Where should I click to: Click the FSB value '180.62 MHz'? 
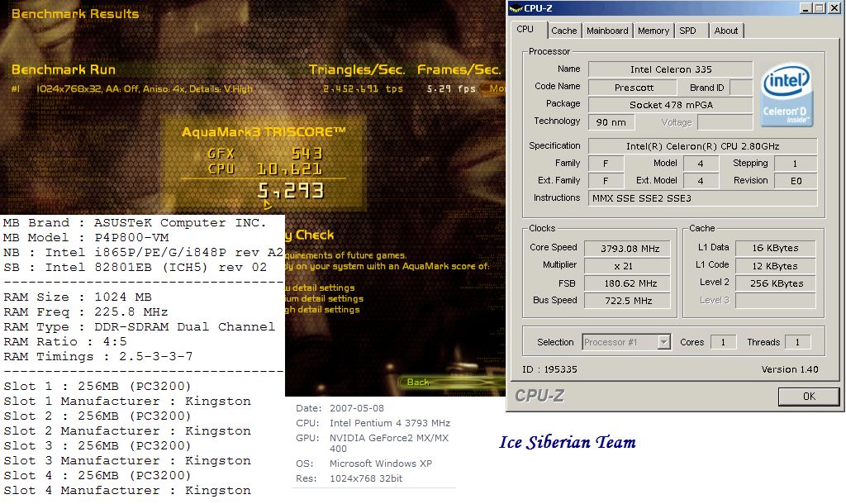coord(628,283)
